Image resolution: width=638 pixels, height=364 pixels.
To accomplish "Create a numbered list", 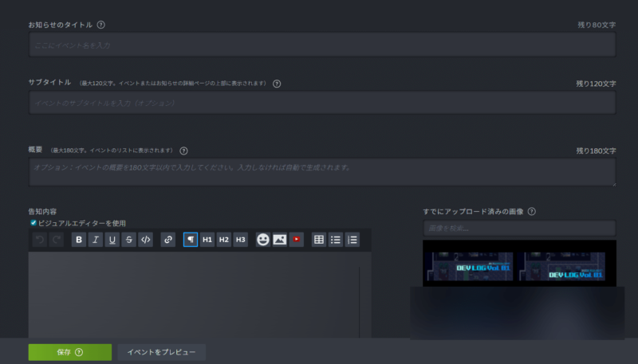I will [x=352, y=240].
